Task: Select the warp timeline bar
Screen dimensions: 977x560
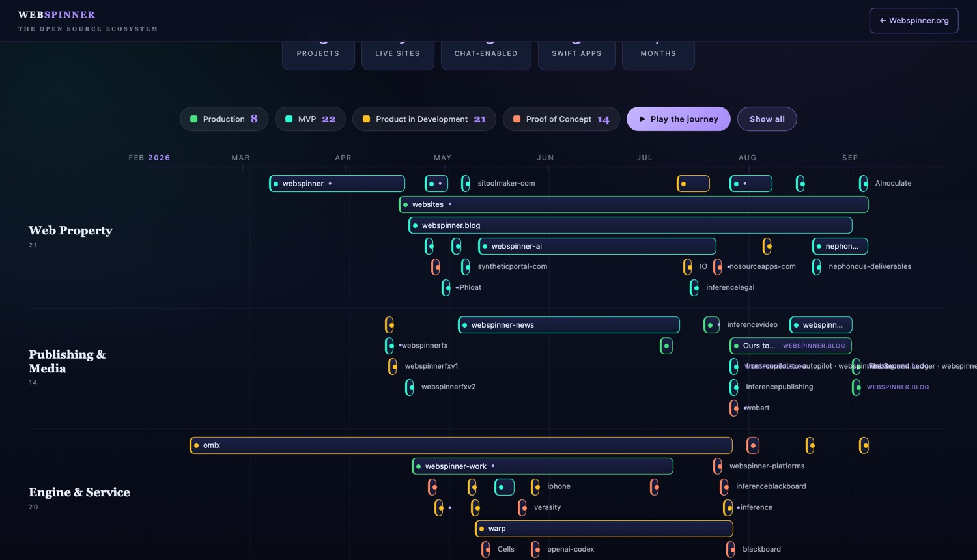Action: 604,529
